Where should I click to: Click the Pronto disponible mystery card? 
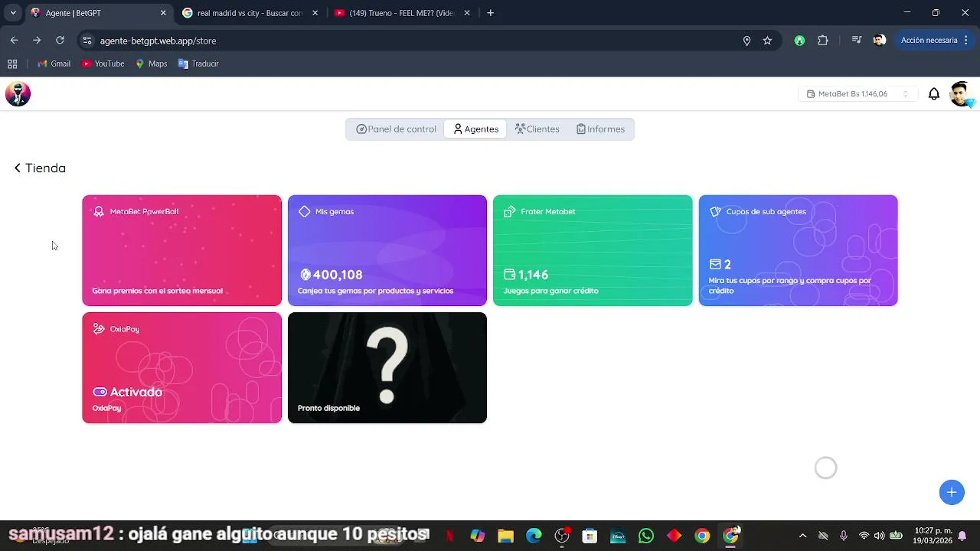coord(387,367)
